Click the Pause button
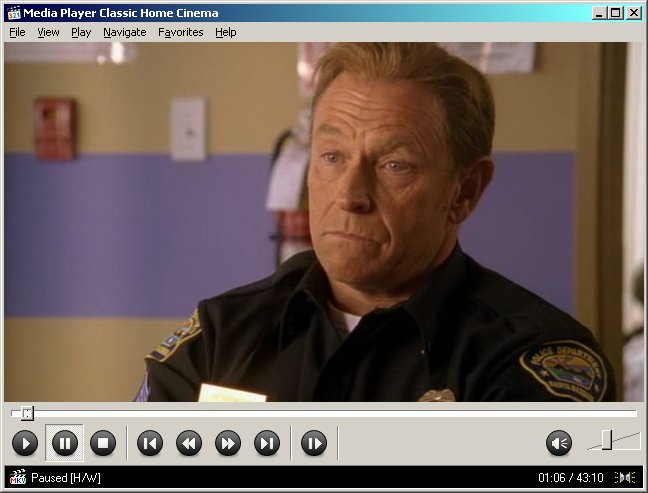Screen dimensions: 648x493 (64, 443)
